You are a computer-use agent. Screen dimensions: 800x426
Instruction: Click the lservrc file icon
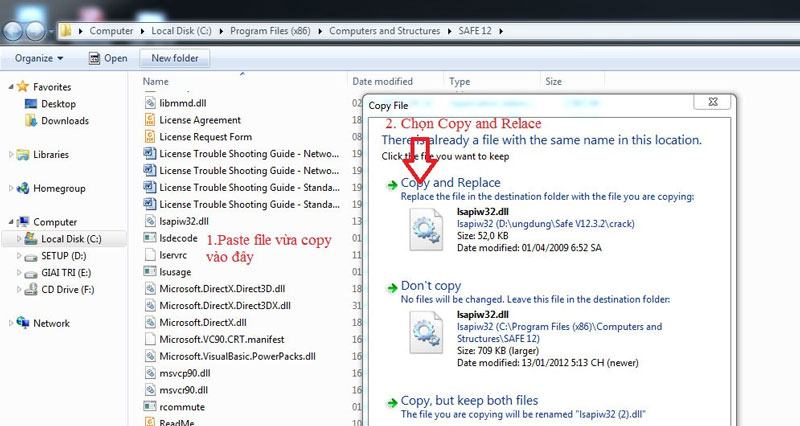coord(150,255)
